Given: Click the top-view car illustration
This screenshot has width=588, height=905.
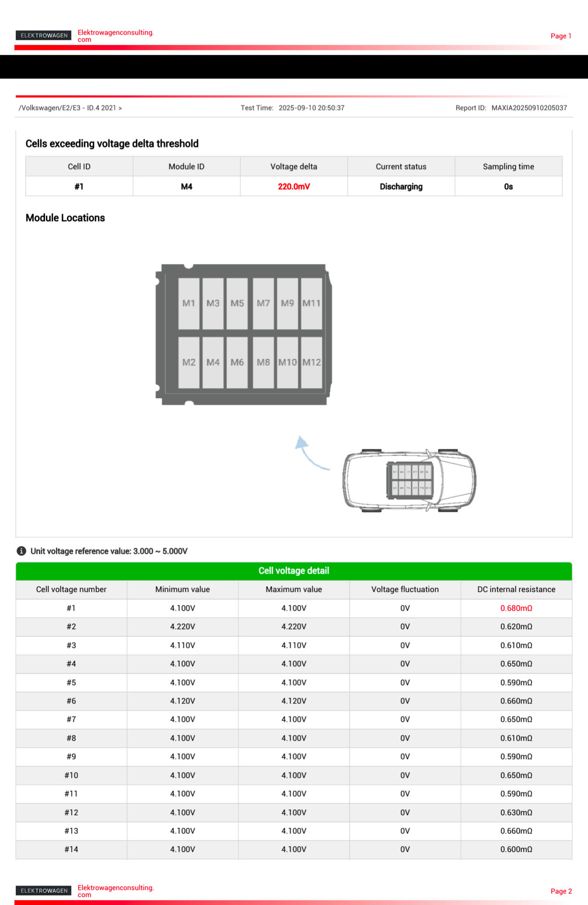Looking at the screenshot, I should (409, 480).
